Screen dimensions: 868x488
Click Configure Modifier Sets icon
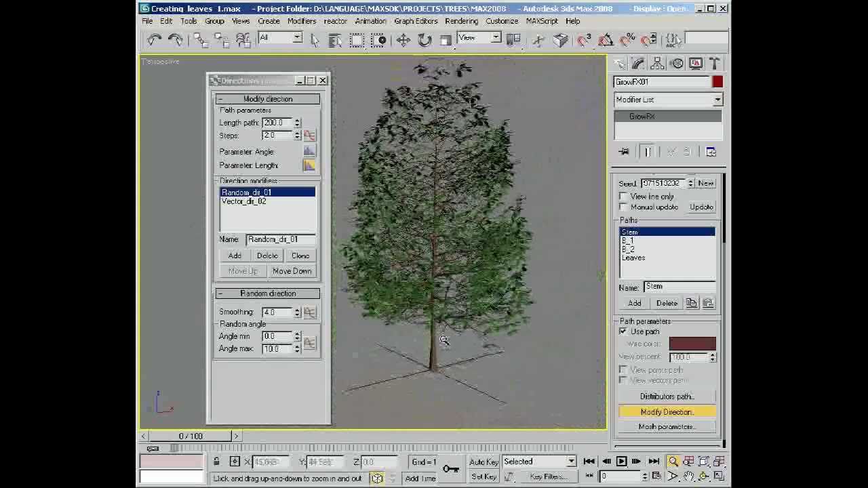pos(711,152)
